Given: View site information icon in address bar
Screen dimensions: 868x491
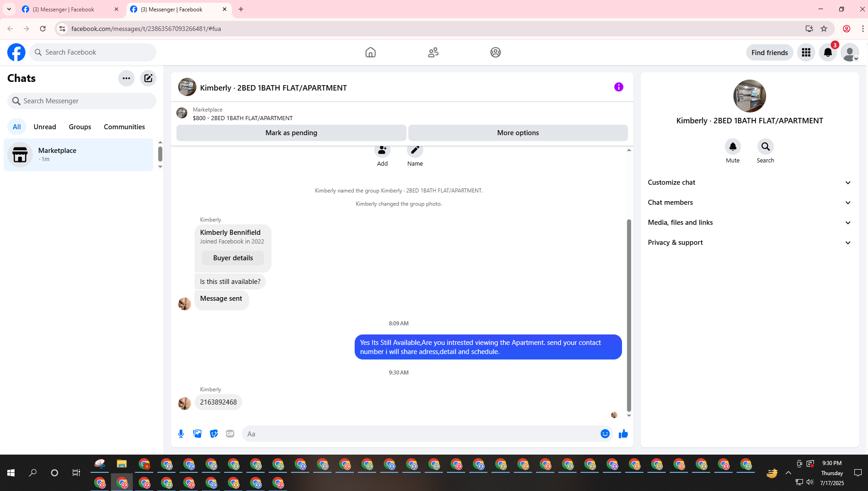Looking at the screenshot, I should (62, 29).
